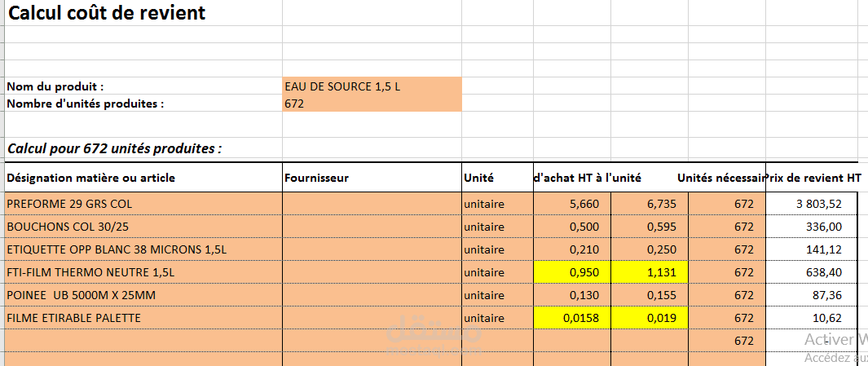Click 672 units cell in POINEE row
Image resolution: width=868 pixels, height=366 pixels.
[x=727, y=295]
